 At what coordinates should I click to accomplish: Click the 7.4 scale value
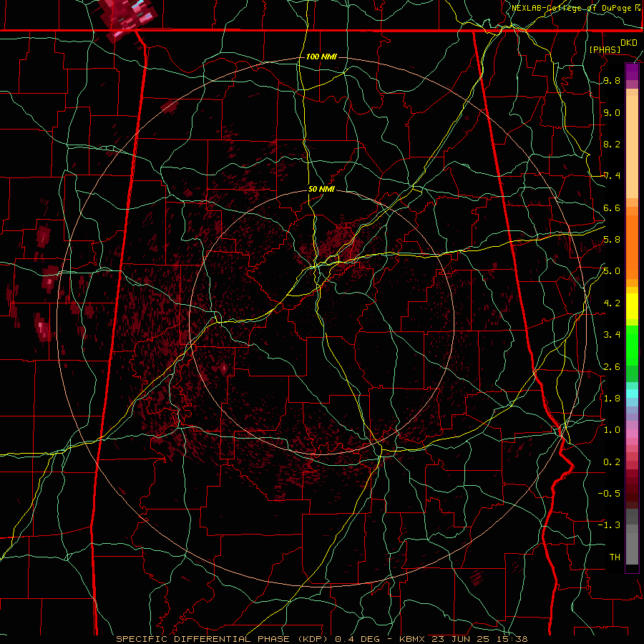point(612,176)
